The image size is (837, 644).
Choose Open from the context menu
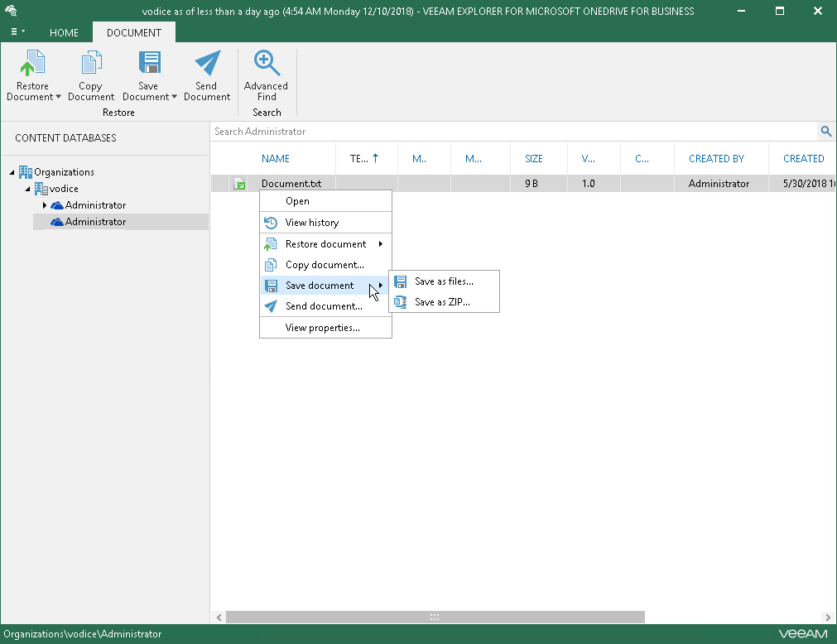tap(325, 201)
